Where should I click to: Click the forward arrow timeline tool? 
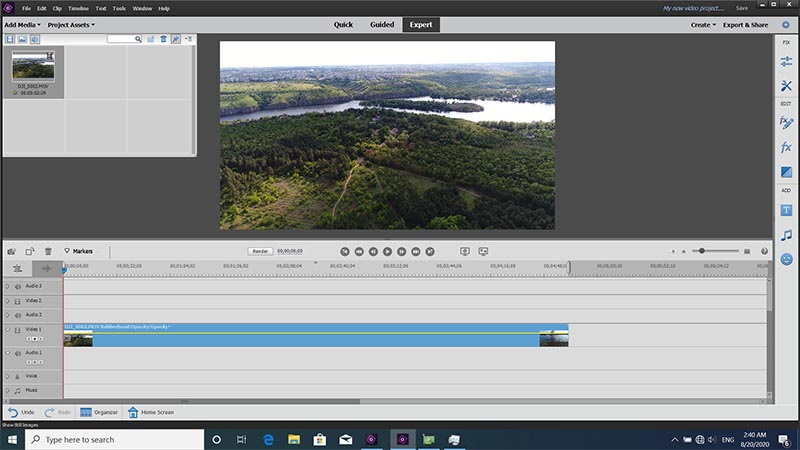tap(46, 268)
